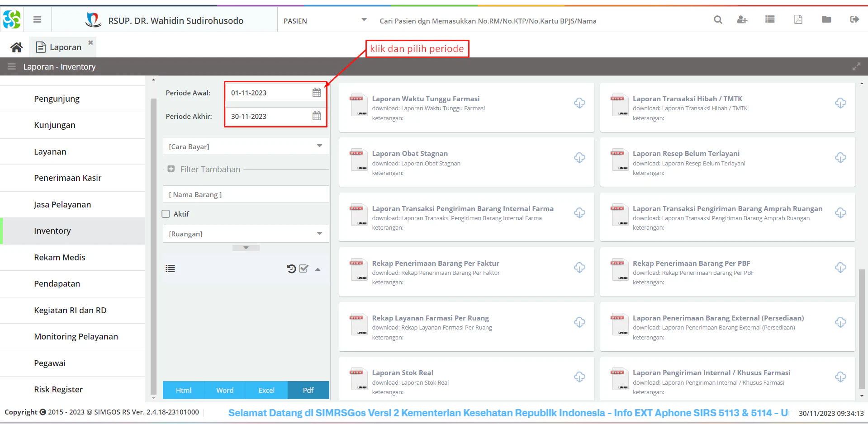Download Laporan Transaksi Hibah / TMTK cloud icon

click(x=840, y=103)
